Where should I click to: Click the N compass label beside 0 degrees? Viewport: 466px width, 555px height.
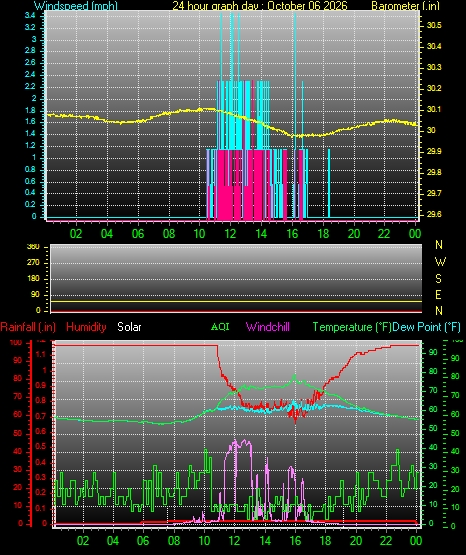pyautogui.click(x=439, y=310)
